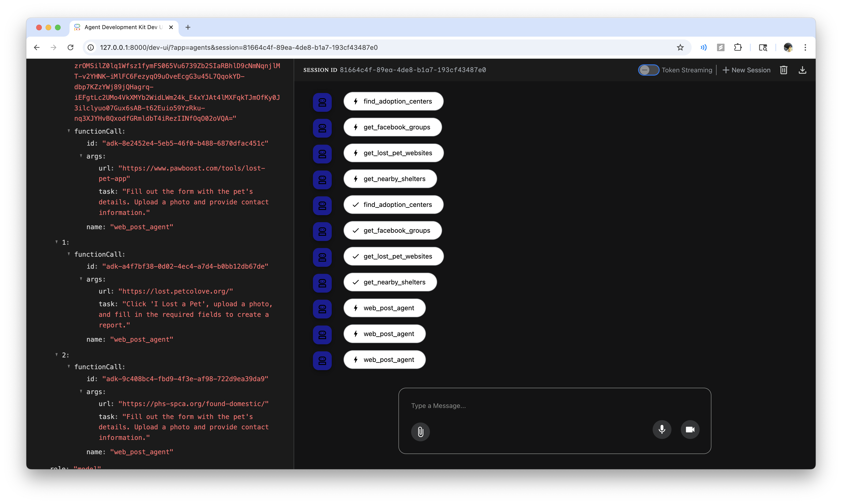Screen dimensions: 842x504
Task: Open the browser extensions puzzle icon
Action: pos(738,47)
